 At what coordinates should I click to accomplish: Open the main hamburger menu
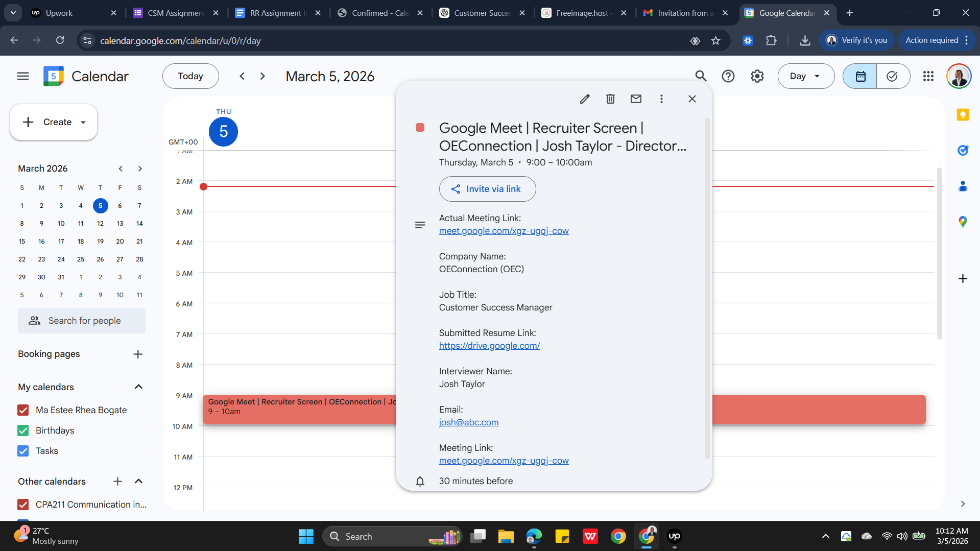(23, 76)
